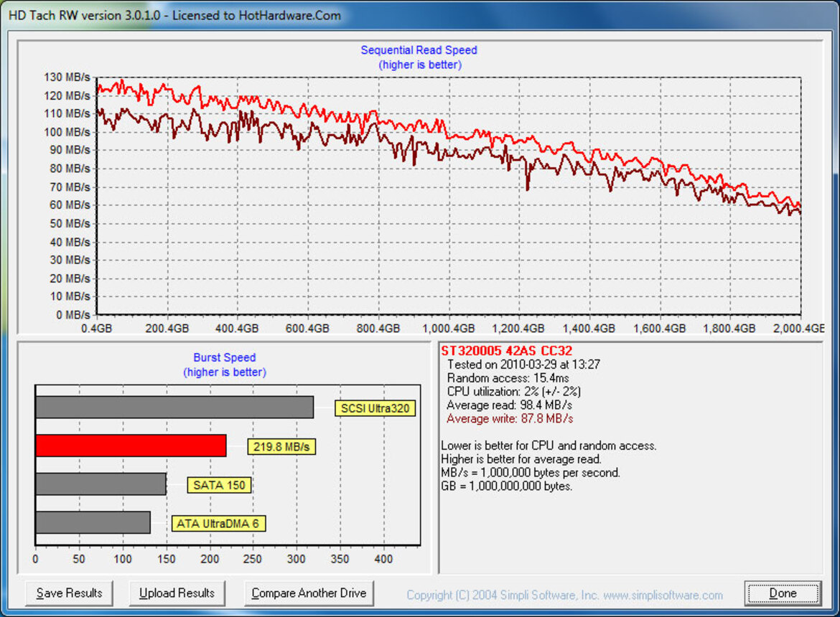Image resolution: width=840 pixels, height=617 pixels.
Task: Close the dialog with the Done button
Action: (x=783, y=593)
